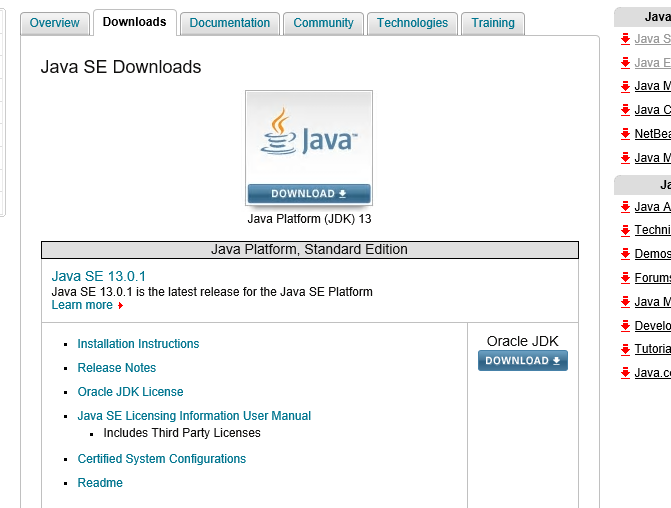The width and height of the screenshot is (671, 508).
Task: Click the red download icon beside Tutoria
Action: (625, 349)
